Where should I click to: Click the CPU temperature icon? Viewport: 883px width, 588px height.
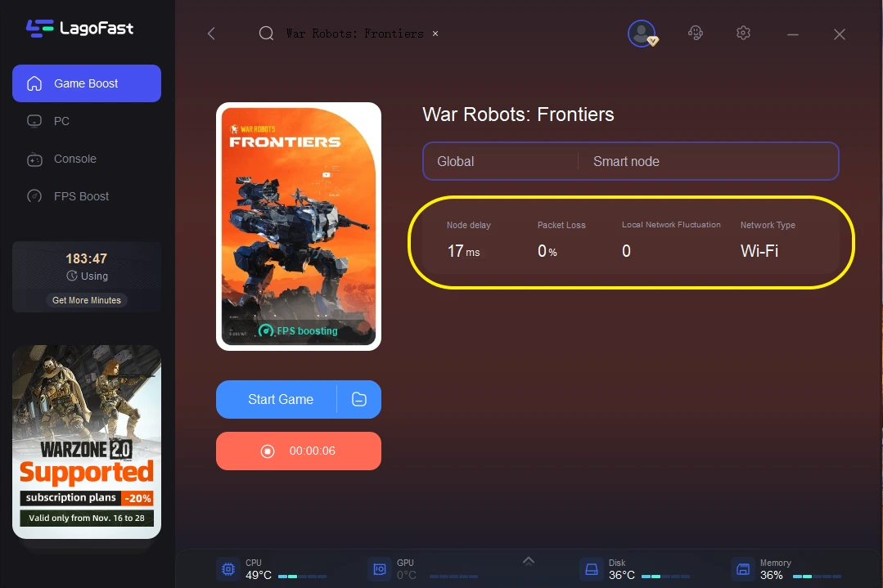[228, 569]
